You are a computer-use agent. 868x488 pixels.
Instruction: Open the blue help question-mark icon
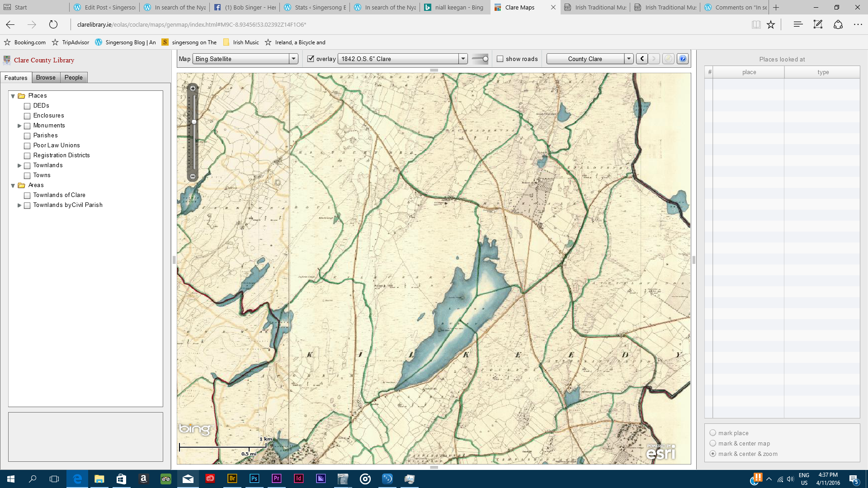tap(683, 59)
